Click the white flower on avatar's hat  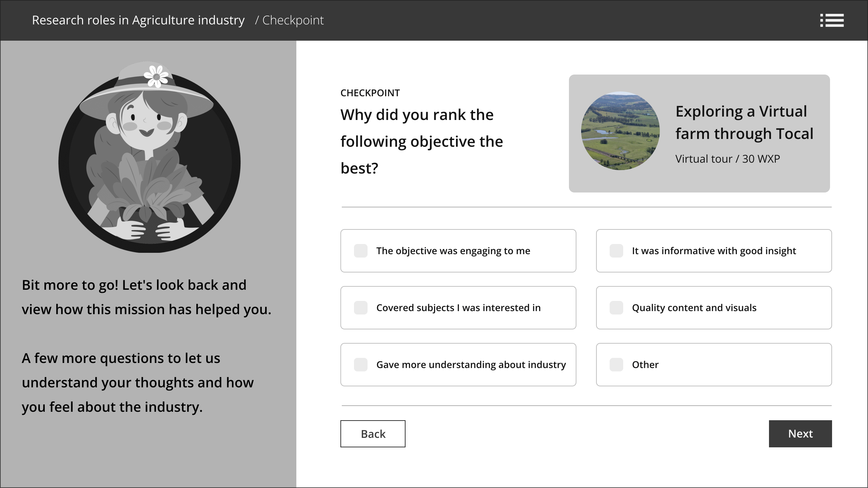156,76
